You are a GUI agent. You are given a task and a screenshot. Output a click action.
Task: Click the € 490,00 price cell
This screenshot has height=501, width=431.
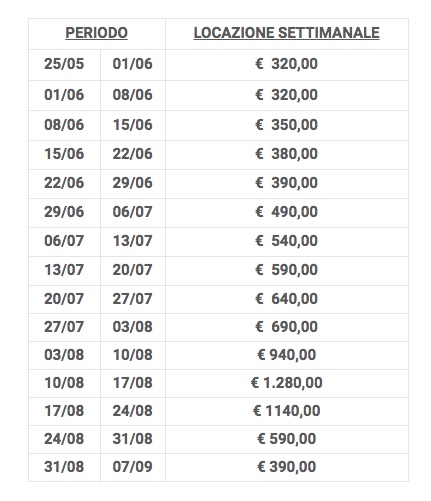point(286,212)
